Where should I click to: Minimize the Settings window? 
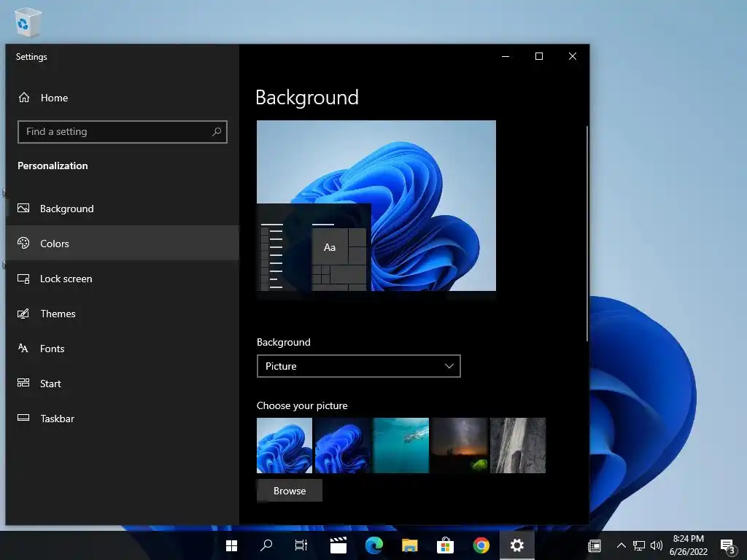[x=506, y=56]
